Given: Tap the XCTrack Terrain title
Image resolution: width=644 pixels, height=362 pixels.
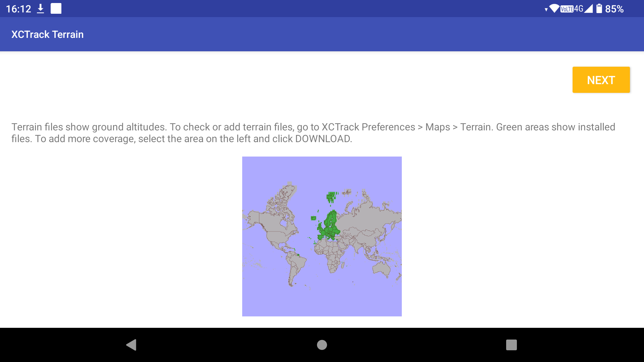Looking at the screenshot, I should 47,34.
